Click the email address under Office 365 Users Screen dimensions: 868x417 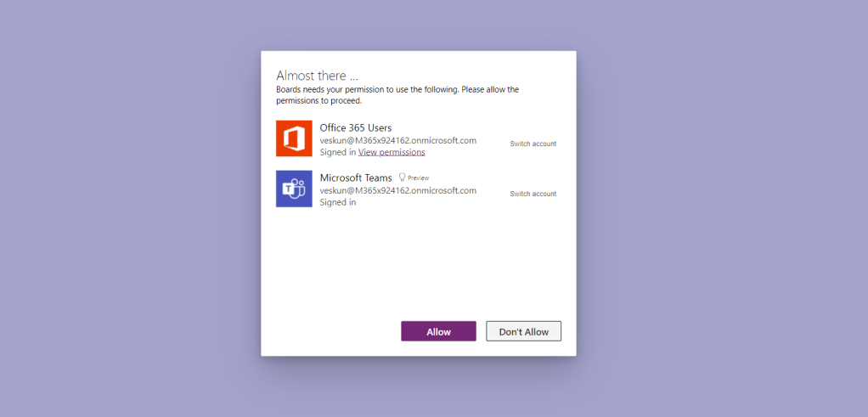(397, 140)
